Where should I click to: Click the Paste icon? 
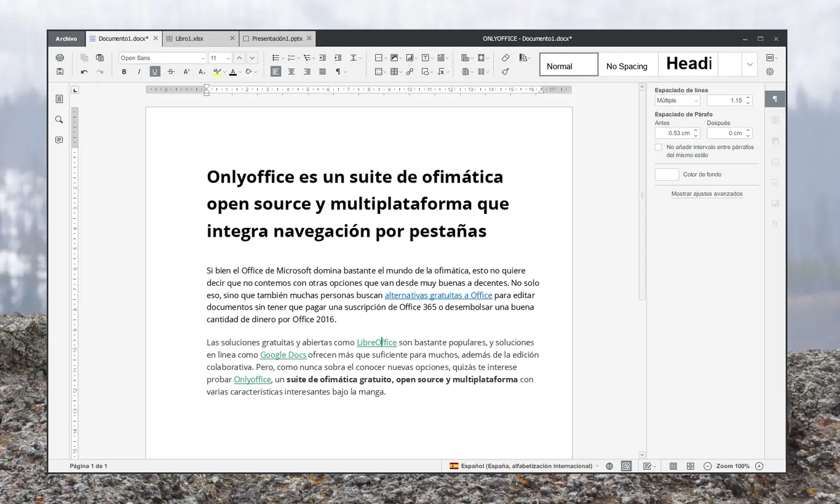tap(100, 58)
